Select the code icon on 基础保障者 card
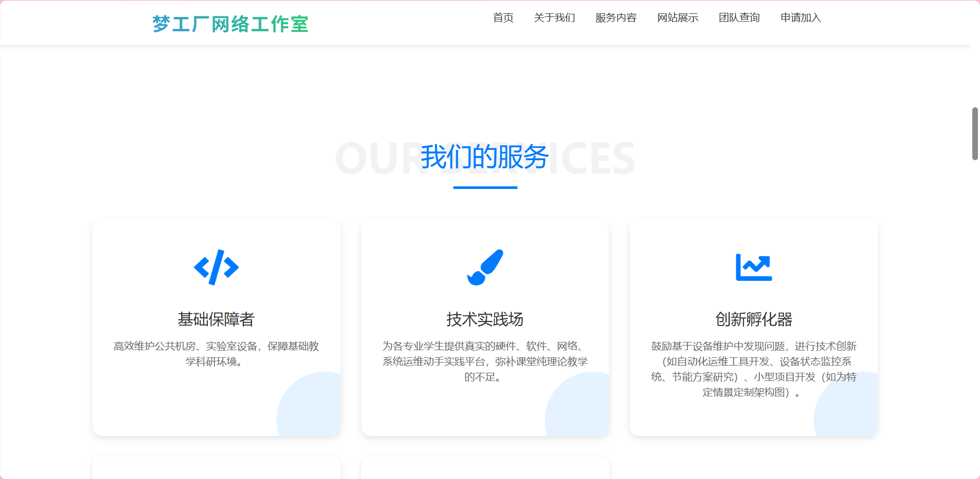Screen dimensions: 980x479 (216, 266)
